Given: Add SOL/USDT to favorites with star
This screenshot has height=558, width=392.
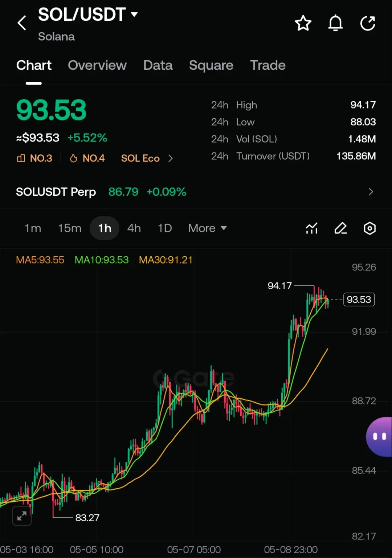Looking at the screenshot, I should click(x=303, y=23).
